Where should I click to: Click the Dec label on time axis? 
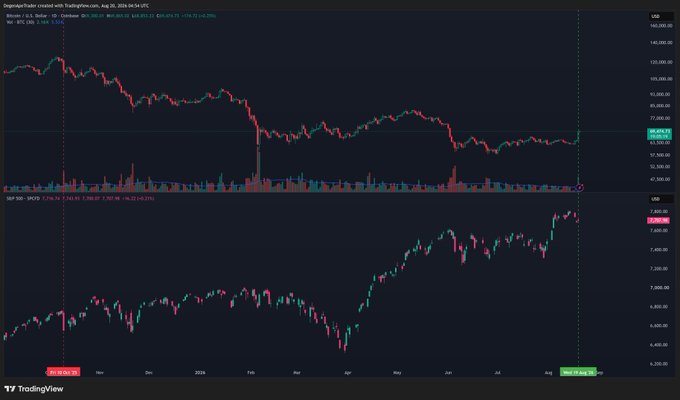[x=149, y=372]
